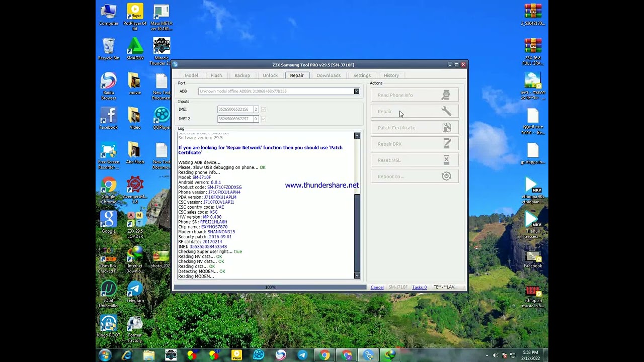Click the Cancel link
This screenshot has width=644, height=362.
click(377, 287)
